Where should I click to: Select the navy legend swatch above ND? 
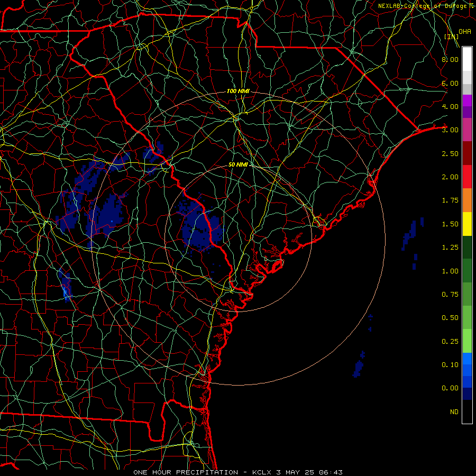tap(467, 394)
